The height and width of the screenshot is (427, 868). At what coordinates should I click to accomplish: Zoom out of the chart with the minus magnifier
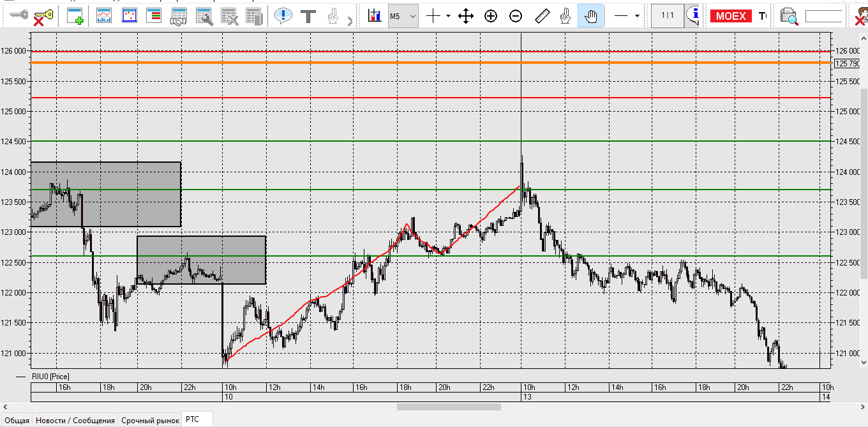(516, 16)
